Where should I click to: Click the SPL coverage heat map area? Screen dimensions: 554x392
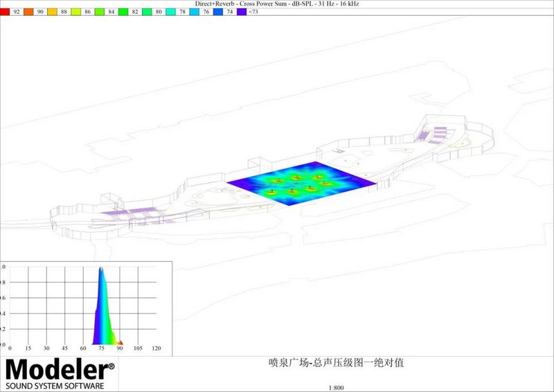301,184
